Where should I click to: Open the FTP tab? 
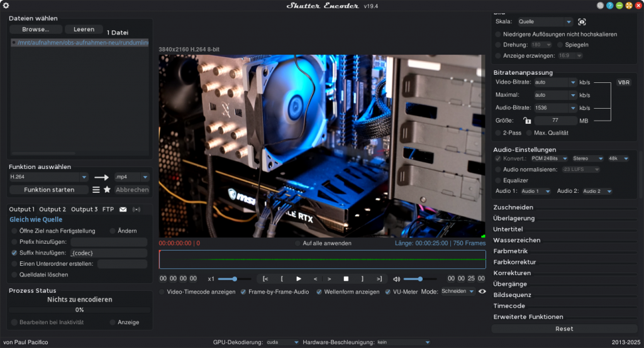[108, 209]
